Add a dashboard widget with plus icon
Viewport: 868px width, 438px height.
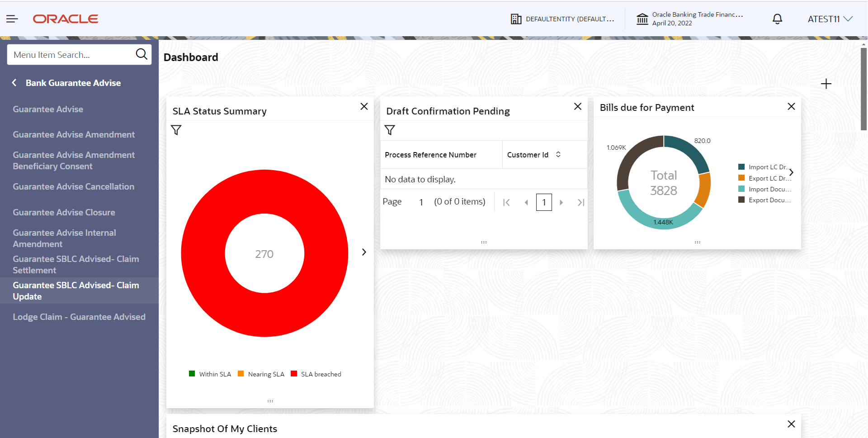[x=826, y=84]
